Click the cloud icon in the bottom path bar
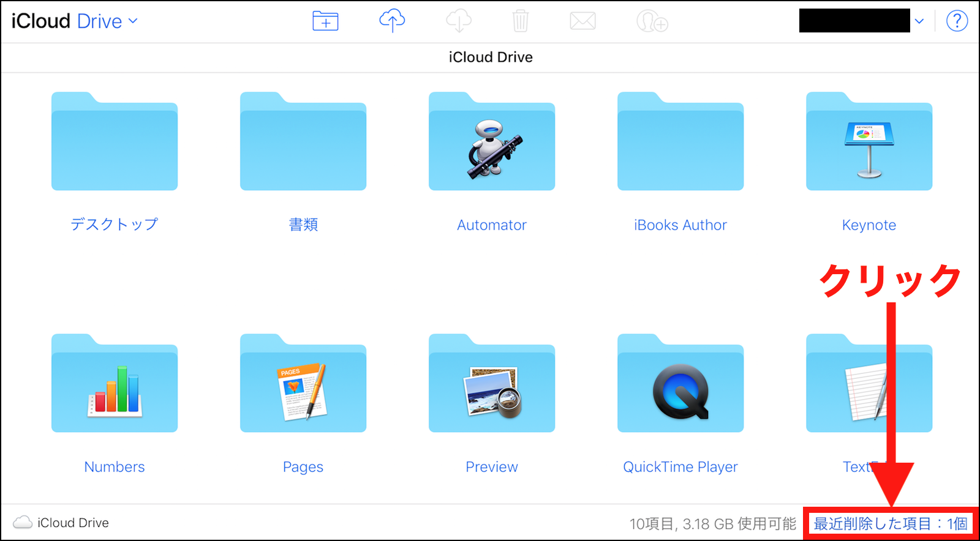This screenshot has height=541, width=980. (23, 522)
